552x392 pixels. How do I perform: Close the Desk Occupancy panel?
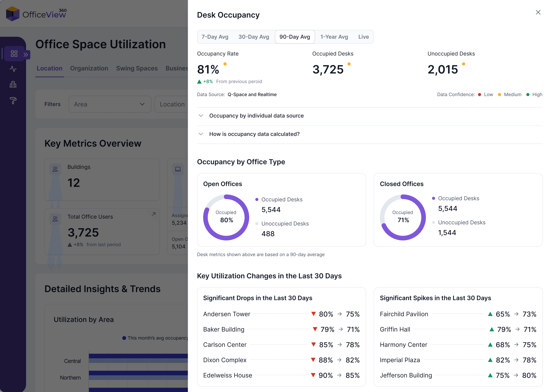click(x=538, y=12)
